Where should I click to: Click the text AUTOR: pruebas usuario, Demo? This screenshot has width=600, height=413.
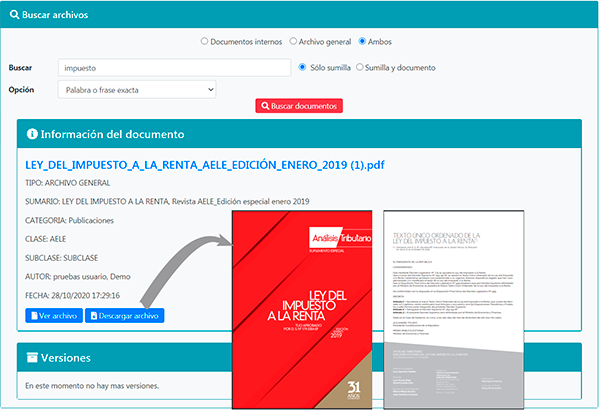[x=78, y=276]
